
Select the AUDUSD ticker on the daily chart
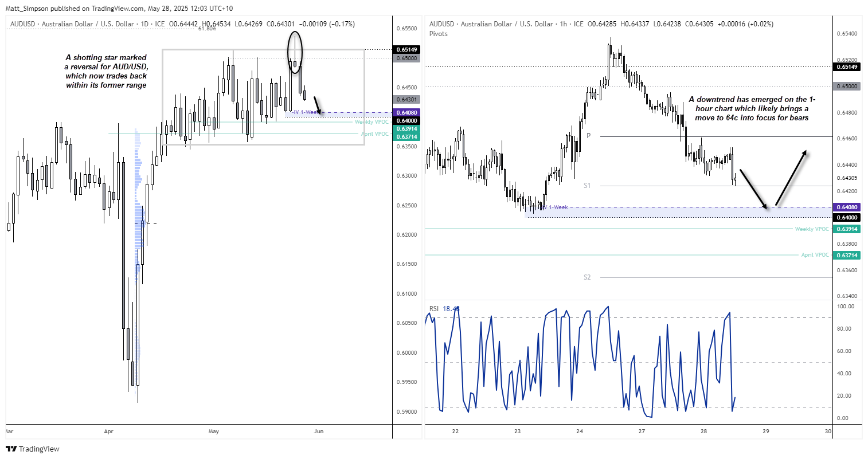coord(21,24)
